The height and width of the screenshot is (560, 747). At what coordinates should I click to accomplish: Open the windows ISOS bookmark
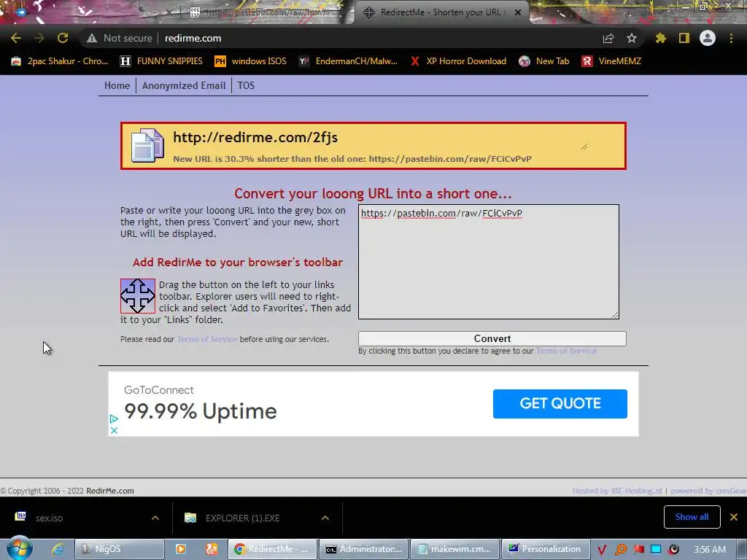pos(251,61)
